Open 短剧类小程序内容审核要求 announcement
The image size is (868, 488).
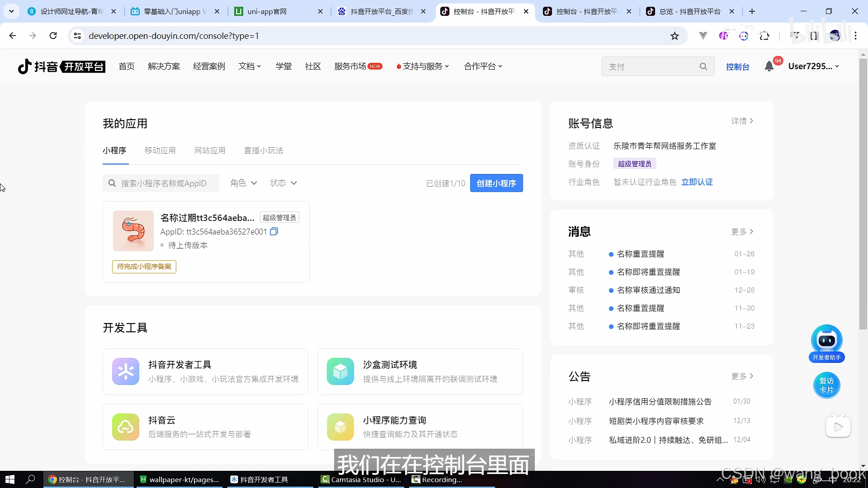[x=656, y=421]
